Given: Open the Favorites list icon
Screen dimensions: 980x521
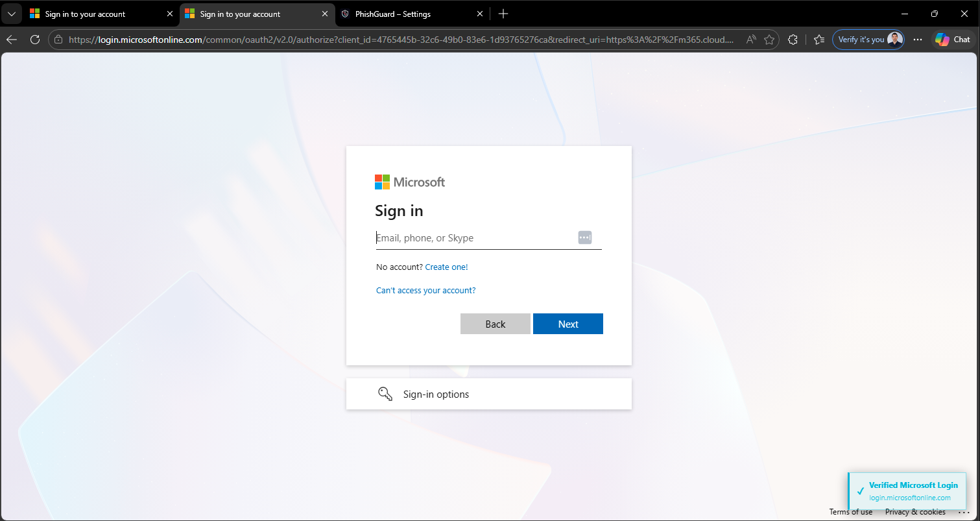Looking at the screenshot, I should [x=819, y=40].
